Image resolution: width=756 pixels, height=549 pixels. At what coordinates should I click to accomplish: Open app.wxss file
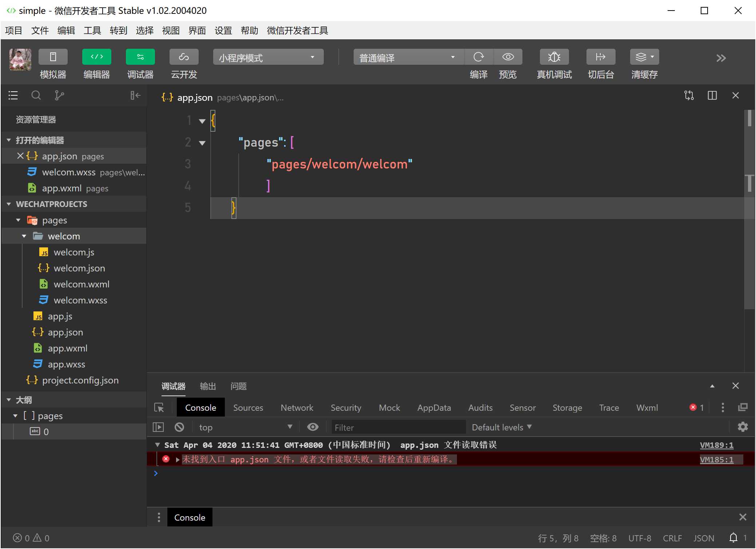click(x=74, y=364)
